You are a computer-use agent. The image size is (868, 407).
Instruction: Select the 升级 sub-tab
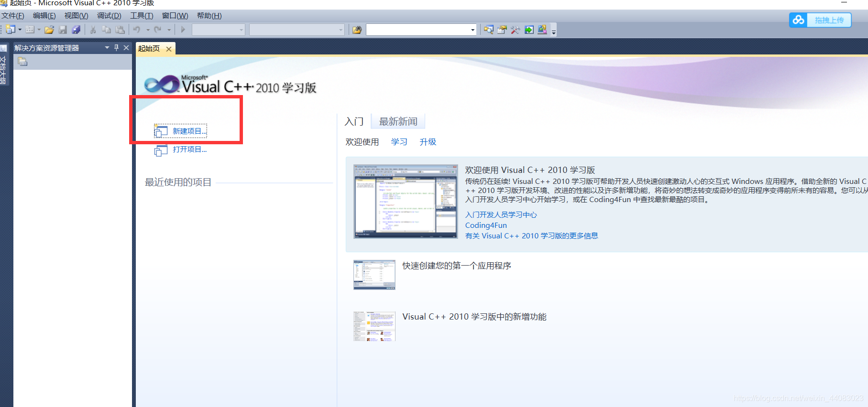[428, 142]
